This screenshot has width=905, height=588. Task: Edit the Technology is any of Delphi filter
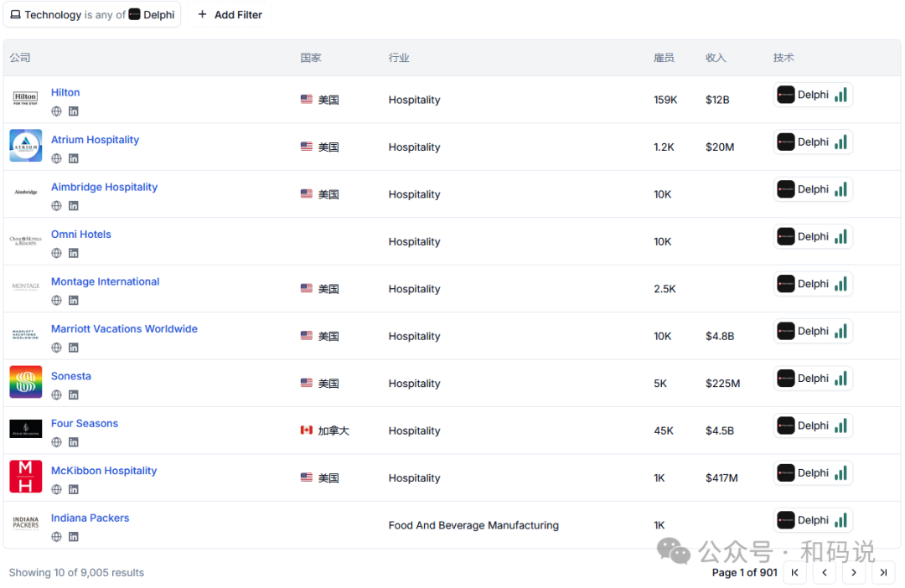point(92,14)
